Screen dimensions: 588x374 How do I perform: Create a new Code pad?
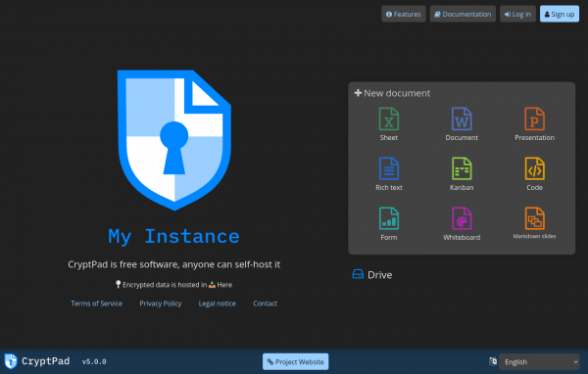[x=534, y=174]
